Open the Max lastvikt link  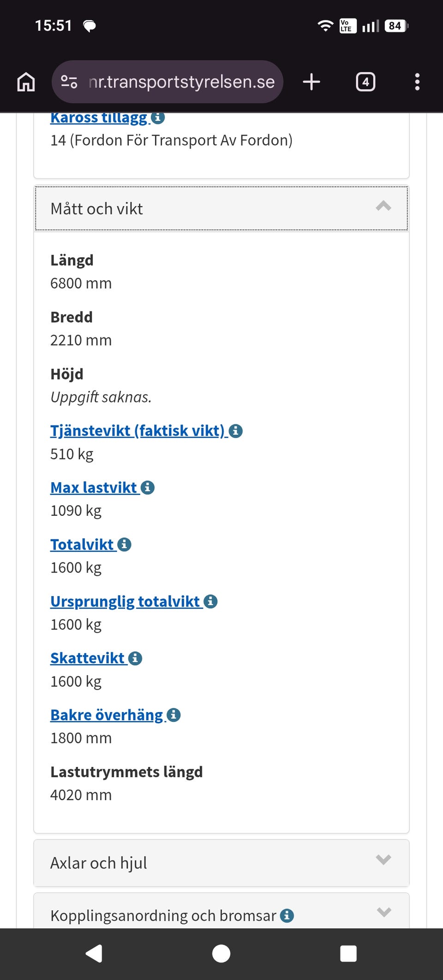[94, 488]
